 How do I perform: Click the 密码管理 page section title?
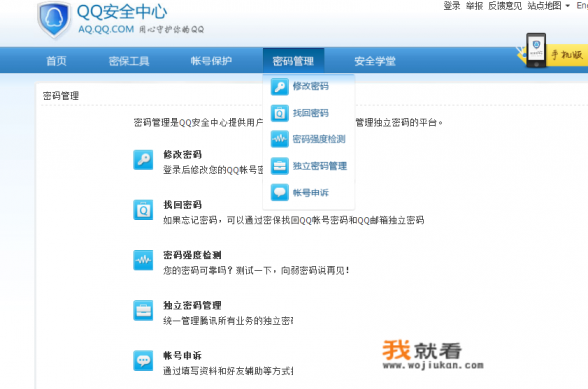(x=61, y=96)
